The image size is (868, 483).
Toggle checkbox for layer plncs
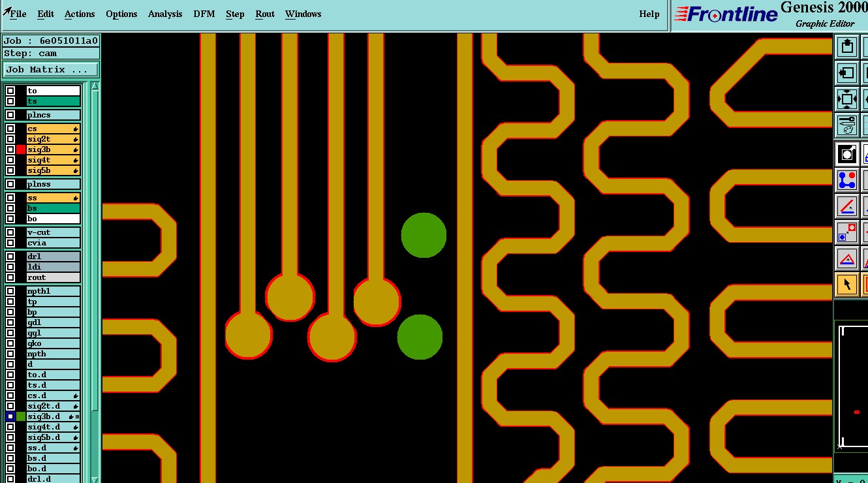(10, 115)
